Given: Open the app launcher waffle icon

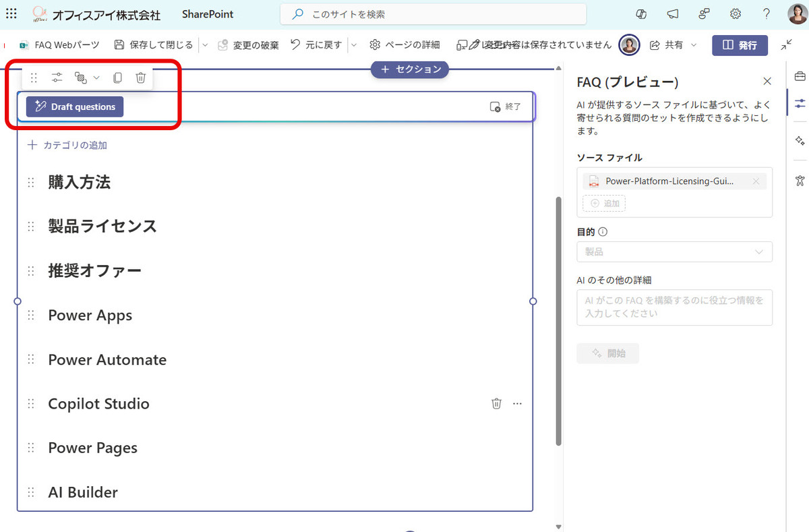Looking at the screenshot, I should coord(11,13).
